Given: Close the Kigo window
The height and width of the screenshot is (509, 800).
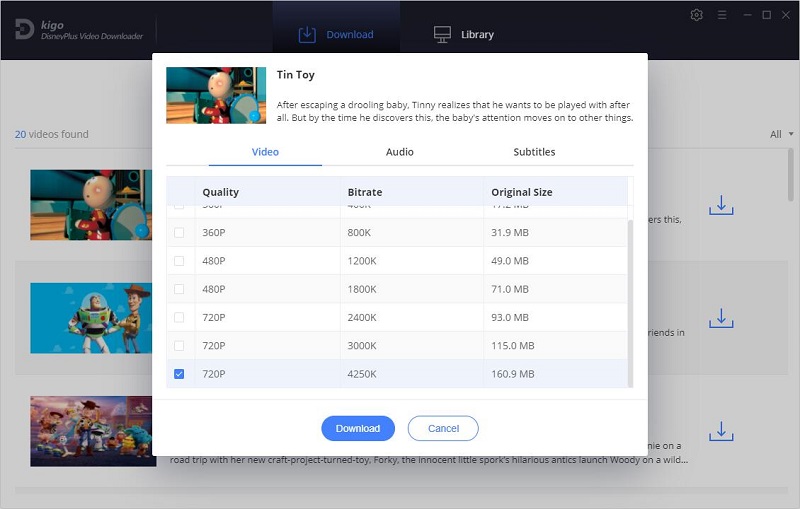Looking at the screenshot, I should [786, 15].
